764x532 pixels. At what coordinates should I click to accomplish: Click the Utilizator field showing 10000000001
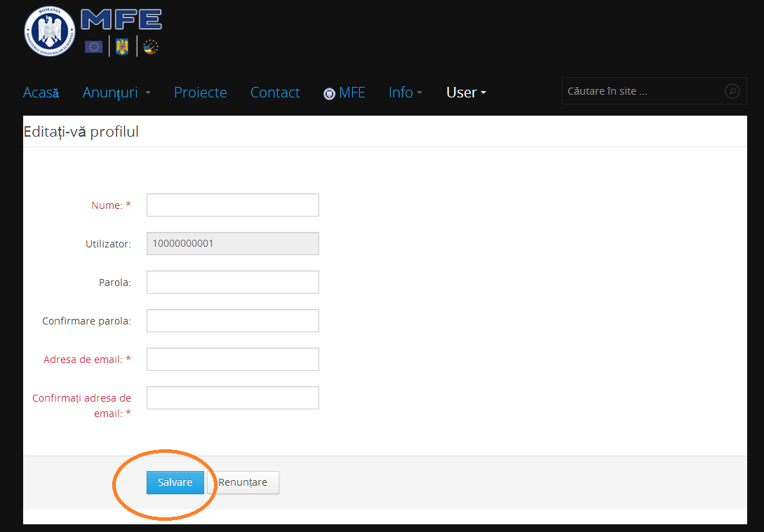coord(233,243)
